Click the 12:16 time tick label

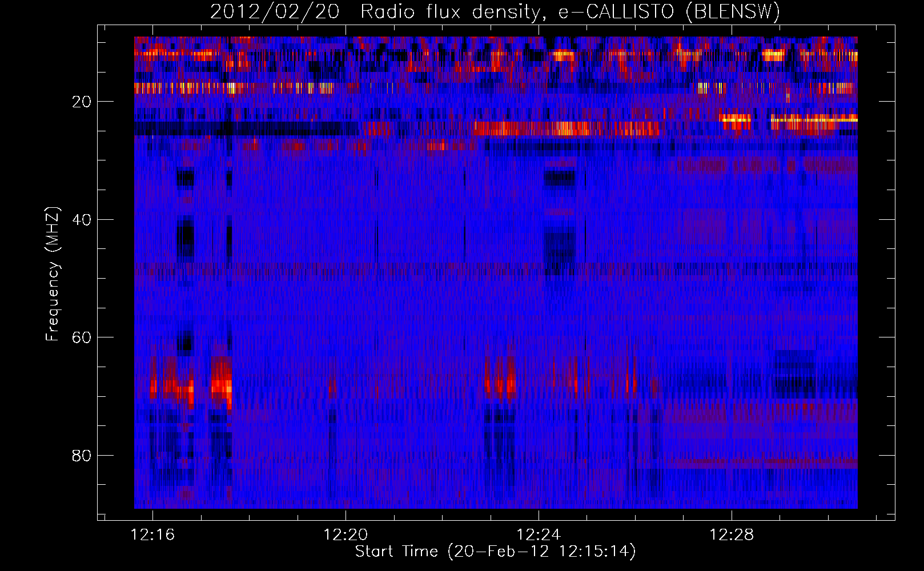pyautogui.click(x=152, y=535)
